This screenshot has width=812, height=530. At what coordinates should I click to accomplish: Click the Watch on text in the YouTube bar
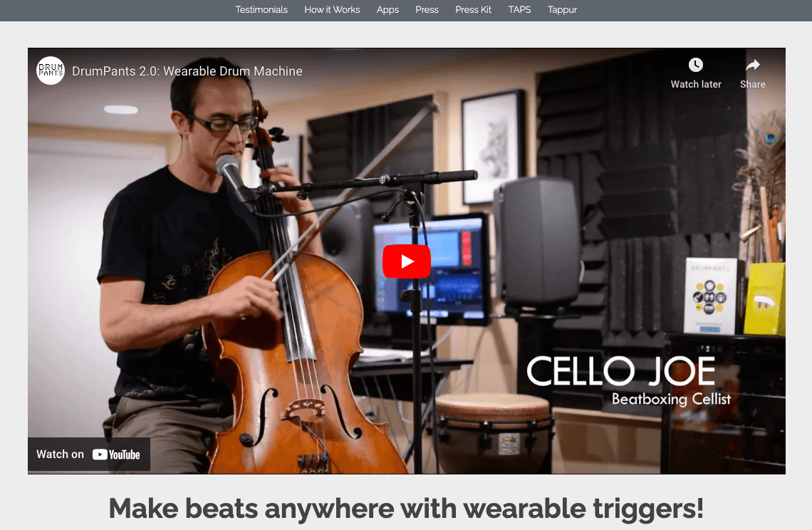(60, 454)
